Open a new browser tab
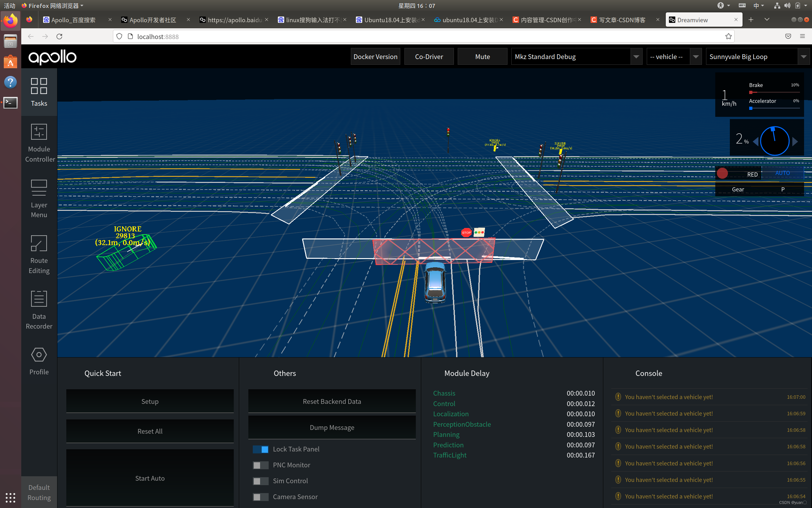The image size is (812, 508). tap(751, 20)
